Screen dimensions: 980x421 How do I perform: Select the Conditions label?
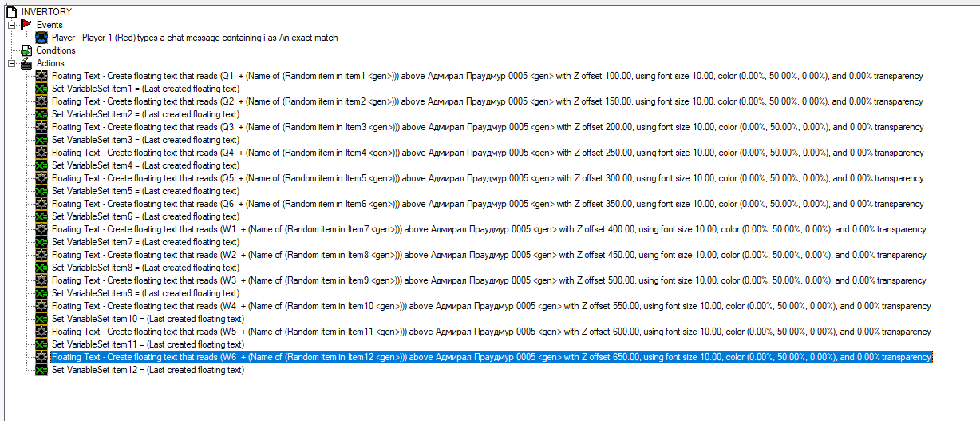pyautogui.click(x=56, y=50)
